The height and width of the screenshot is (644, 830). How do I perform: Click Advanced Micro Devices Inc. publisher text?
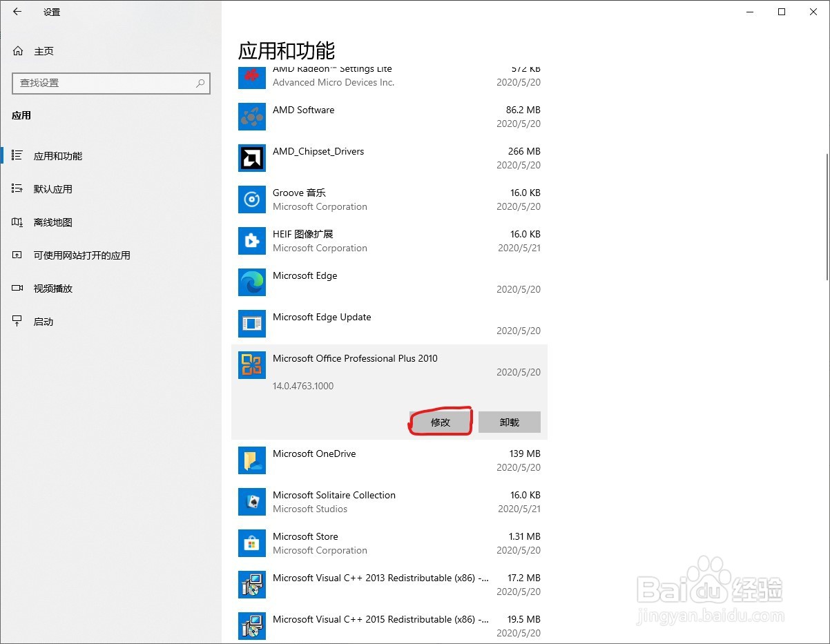(x=334, y=82)
